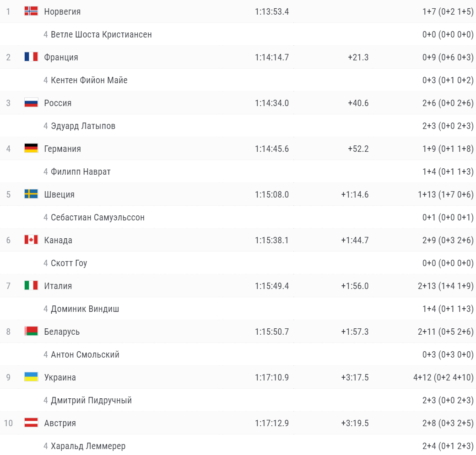This screenshot has height=455, width=476.
Task: Select Norway's finish time 1:13:53.4
Action: point(272,12)
